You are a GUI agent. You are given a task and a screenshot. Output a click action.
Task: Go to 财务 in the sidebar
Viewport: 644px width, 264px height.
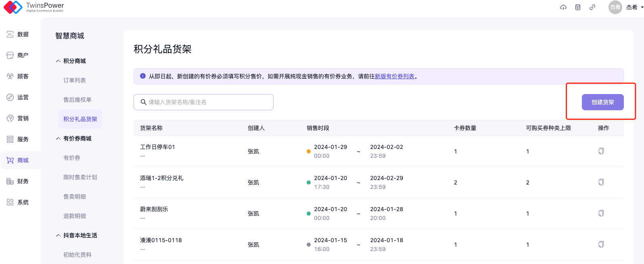[x=18, y=181]
